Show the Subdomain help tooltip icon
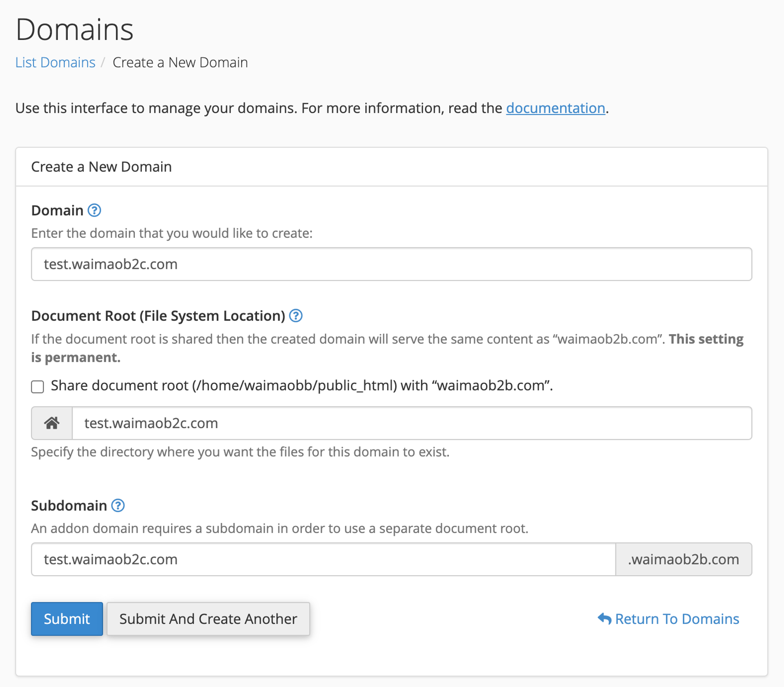This screenshot has height=687, width=784. click(118, 505)
